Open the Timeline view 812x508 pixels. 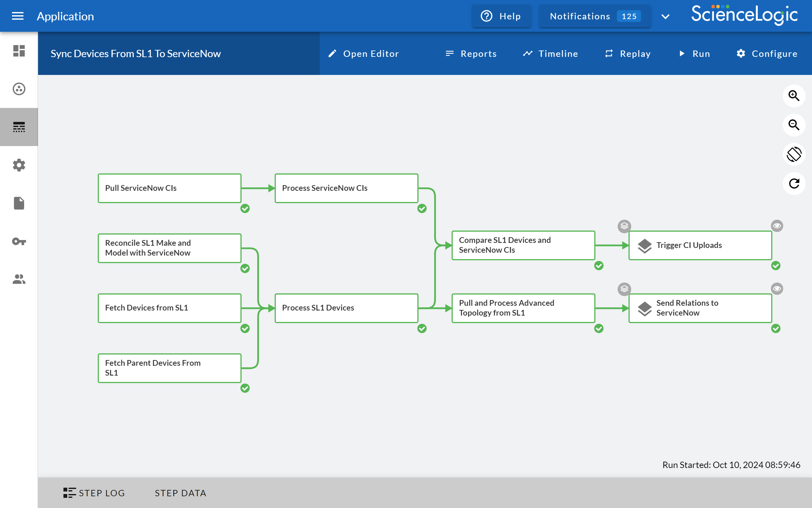click(x=550, y=53)
